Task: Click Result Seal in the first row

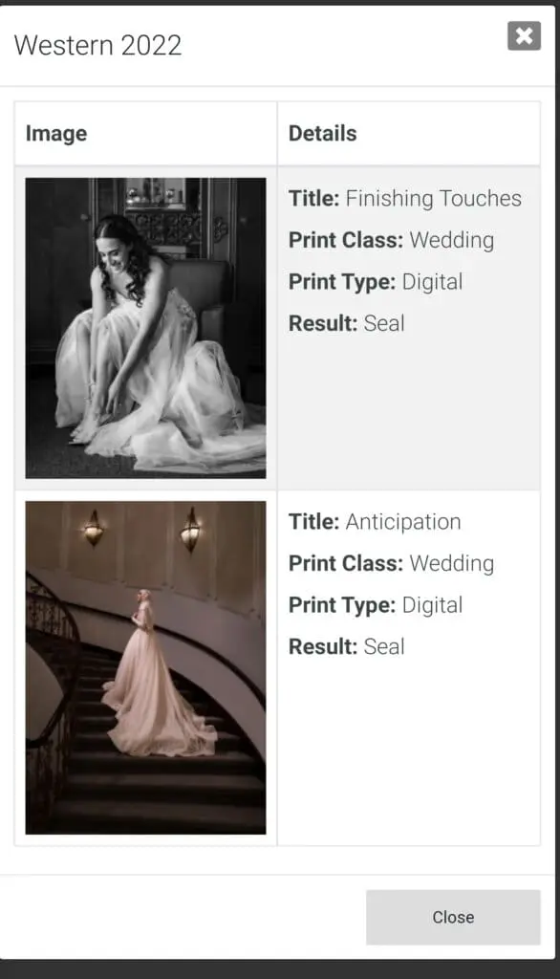Action: click(347, 323)
